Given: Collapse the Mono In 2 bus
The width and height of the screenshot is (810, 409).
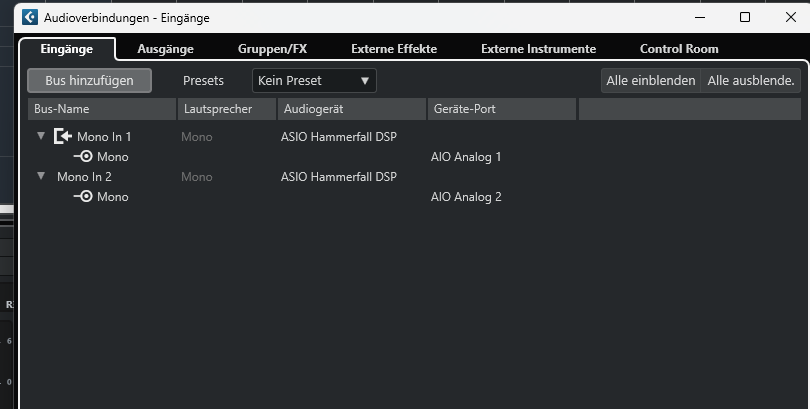Looking at the screenshot, I should (41, 176).
